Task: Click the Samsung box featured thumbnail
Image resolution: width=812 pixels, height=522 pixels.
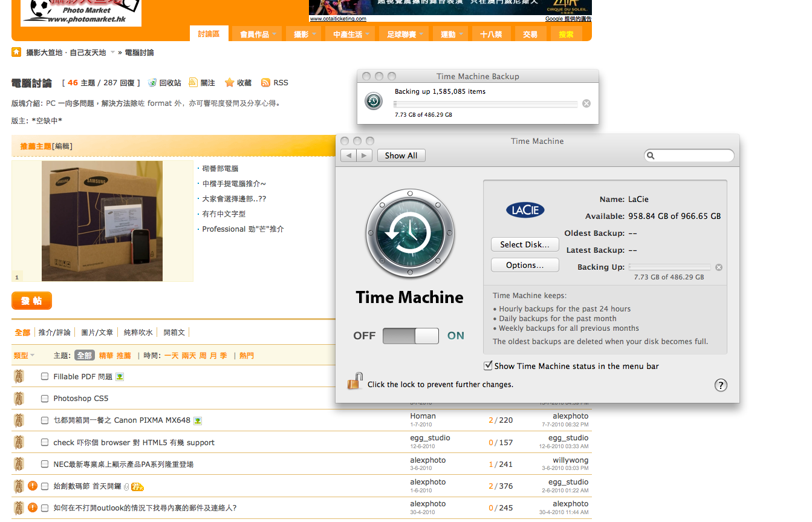Action: 102,221
